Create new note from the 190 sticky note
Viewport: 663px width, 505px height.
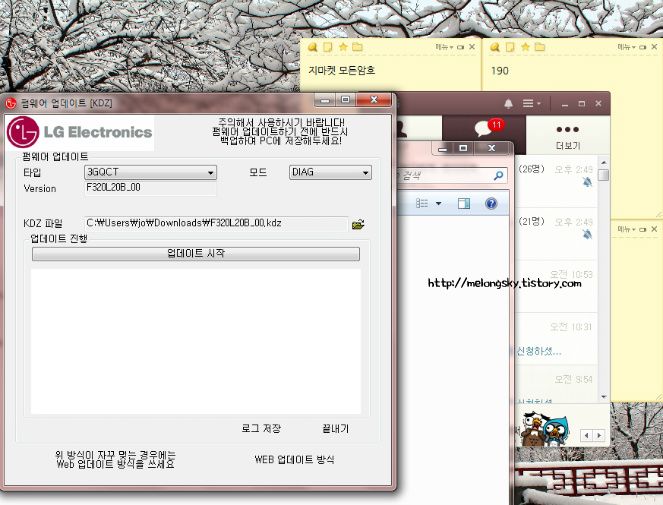[x=510, y=47]
